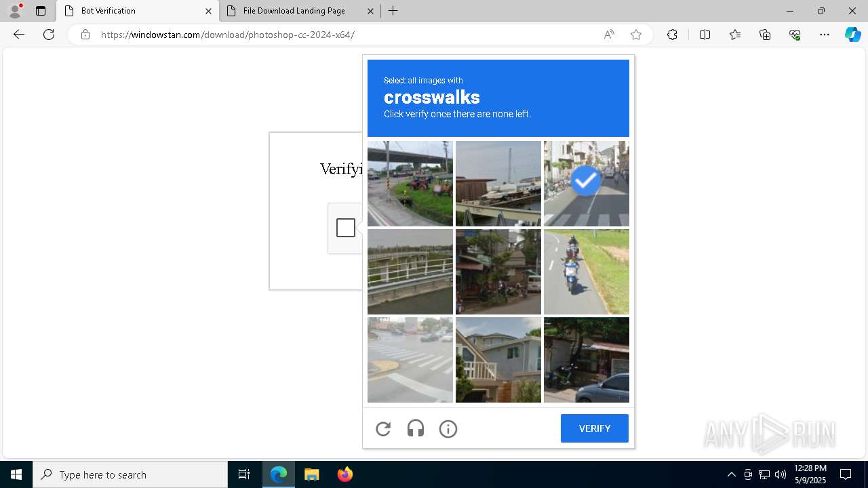Click the VERIFY button
This screenshot has width=868, height=488.
pos(595,428)
